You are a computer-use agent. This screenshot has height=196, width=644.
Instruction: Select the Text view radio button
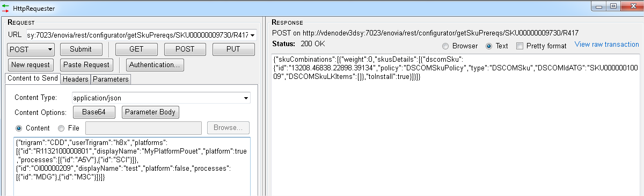coord(489,46)
